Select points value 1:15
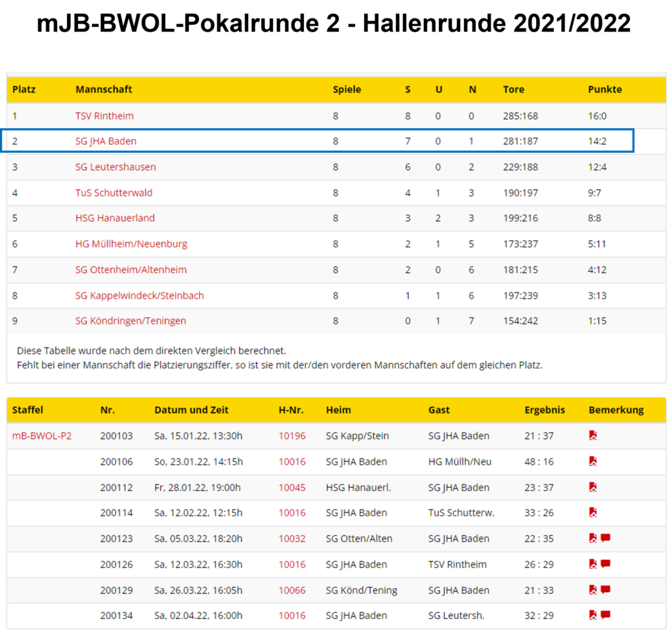The width and height of the screenshot is (672, 640). pos(597,320)
